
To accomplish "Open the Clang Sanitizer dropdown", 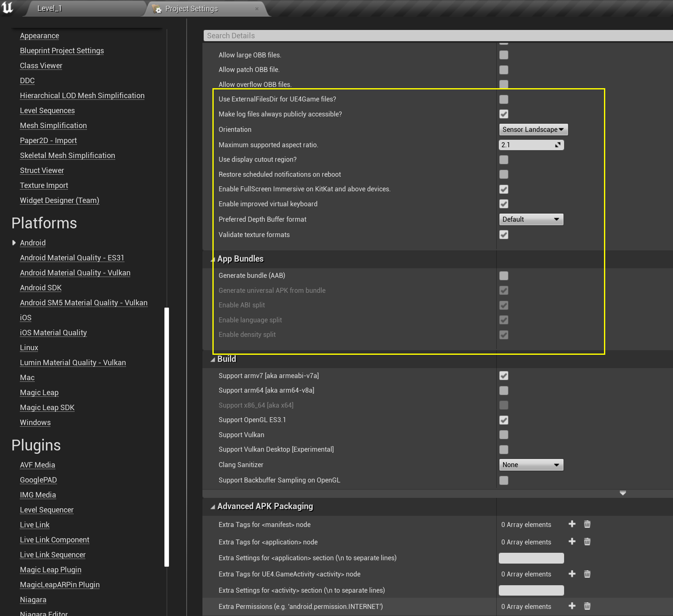I will click(531, 465).
